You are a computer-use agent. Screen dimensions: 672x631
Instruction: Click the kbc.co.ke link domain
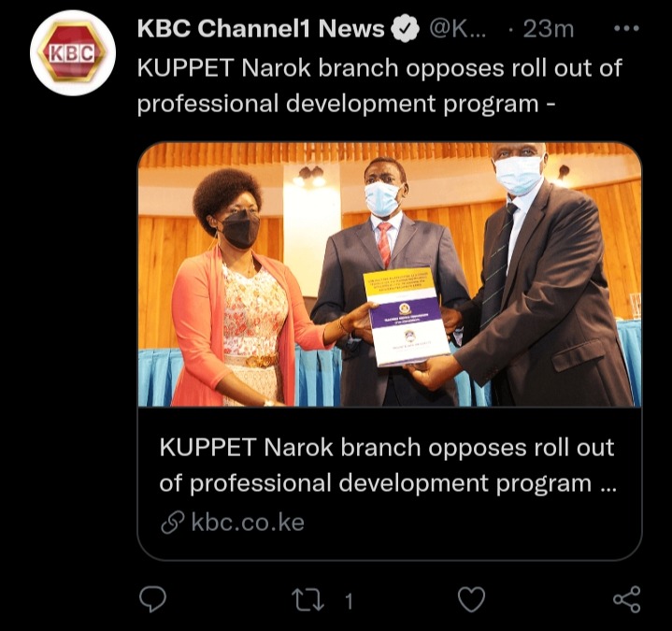coord(248,523)
